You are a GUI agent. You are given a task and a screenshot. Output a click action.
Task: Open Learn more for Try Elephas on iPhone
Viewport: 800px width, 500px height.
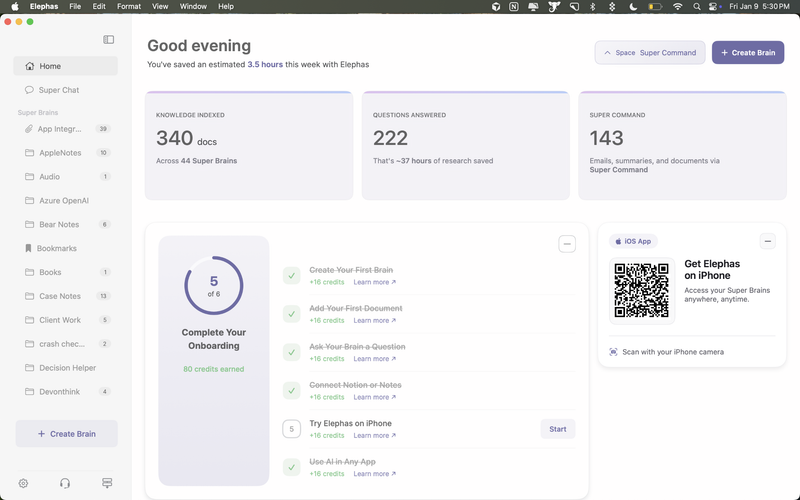374,435
